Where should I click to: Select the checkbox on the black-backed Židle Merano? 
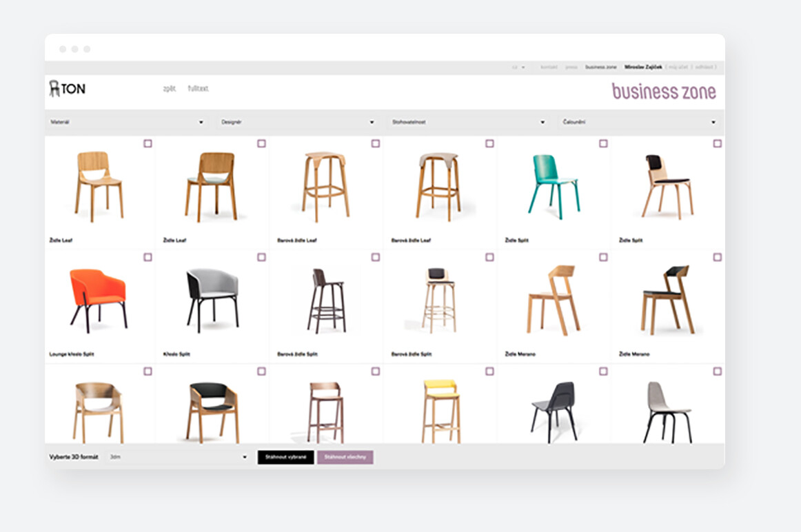(717, 257)
